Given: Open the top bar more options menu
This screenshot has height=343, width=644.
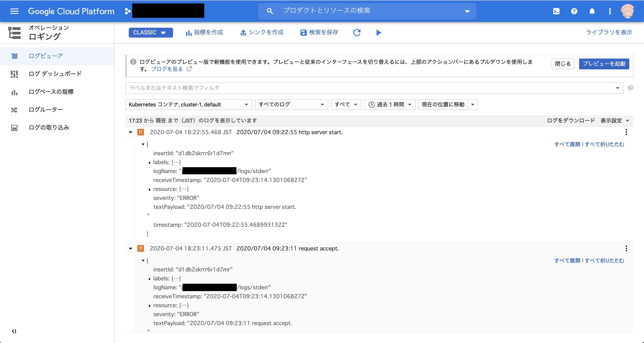Looking at the screenshot, I should point(610,11).
